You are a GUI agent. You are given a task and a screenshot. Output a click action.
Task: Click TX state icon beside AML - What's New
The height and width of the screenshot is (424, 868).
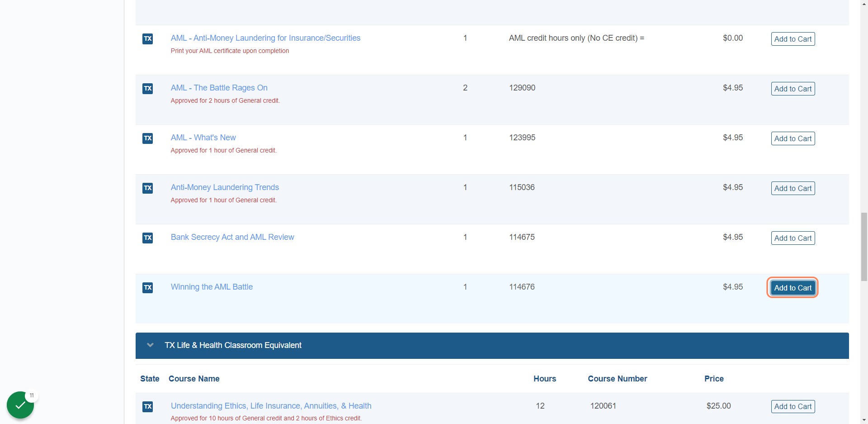tap(148, 138)
